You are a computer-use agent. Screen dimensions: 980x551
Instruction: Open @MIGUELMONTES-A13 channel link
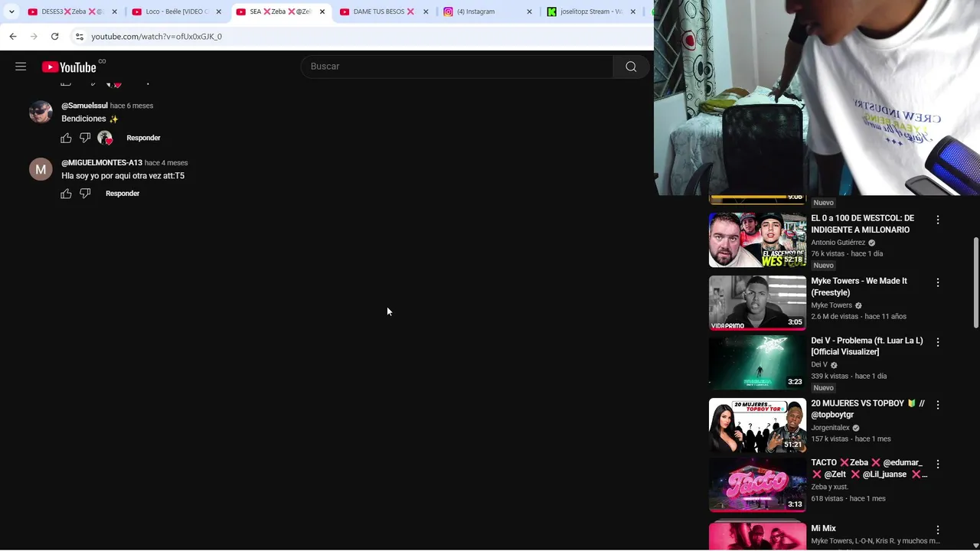(102, 163)
